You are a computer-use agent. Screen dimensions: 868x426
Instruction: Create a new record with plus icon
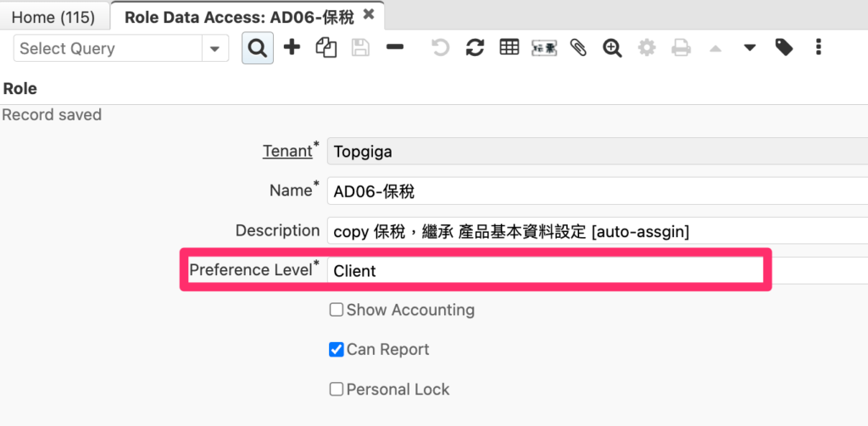coord(292,47)
